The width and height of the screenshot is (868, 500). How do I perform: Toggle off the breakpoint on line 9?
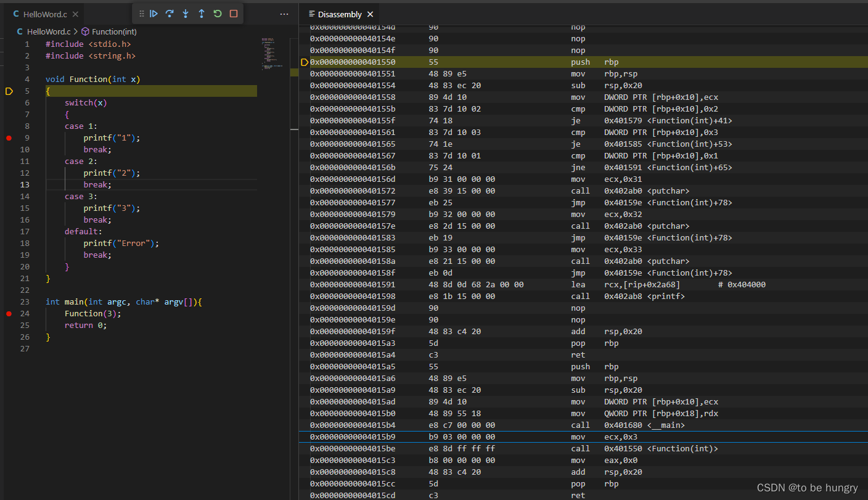(9, 138)
